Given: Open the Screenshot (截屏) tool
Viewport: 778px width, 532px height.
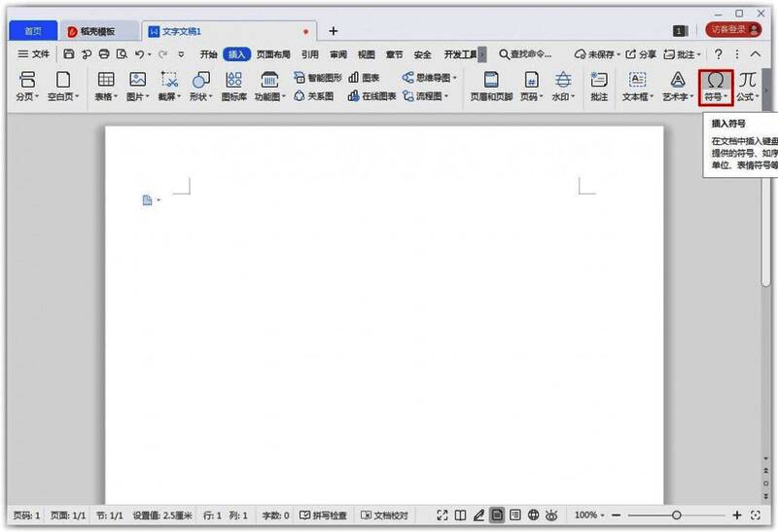Looking at the screenshot, I should pos(169,80).
